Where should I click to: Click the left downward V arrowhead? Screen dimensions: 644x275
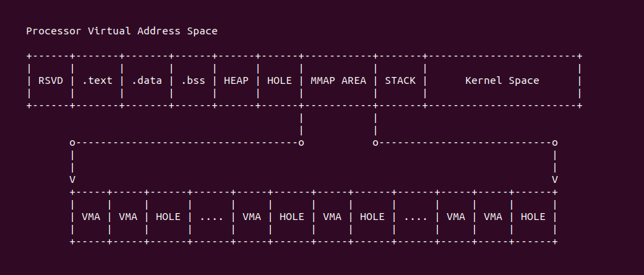point(73,179)
